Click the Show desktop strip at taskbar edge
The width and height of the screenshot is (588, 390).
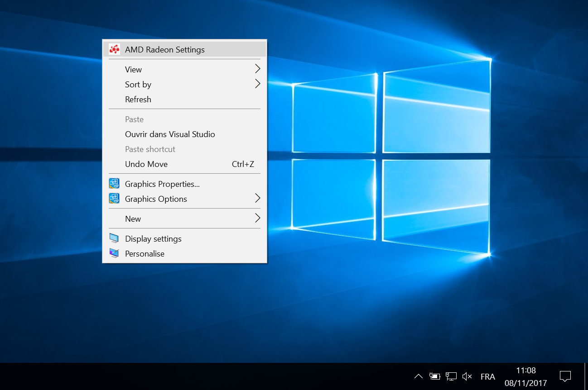[586, 376]
